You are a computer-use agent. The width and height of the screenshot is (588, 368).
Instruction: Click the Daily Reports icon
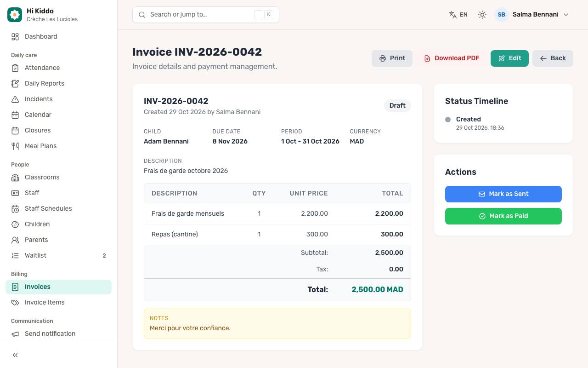point(15,83)
